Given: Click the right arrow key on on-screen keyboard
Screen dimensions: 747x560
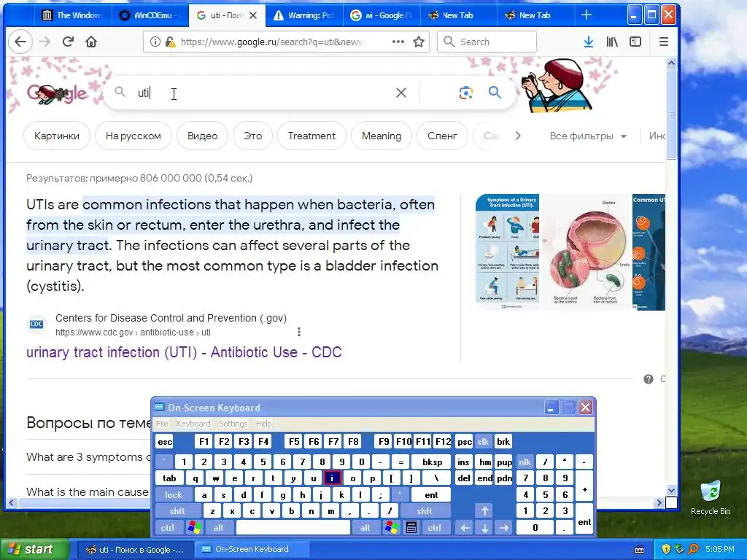Looking at the screenshot, I should click(x=504, y=528).
